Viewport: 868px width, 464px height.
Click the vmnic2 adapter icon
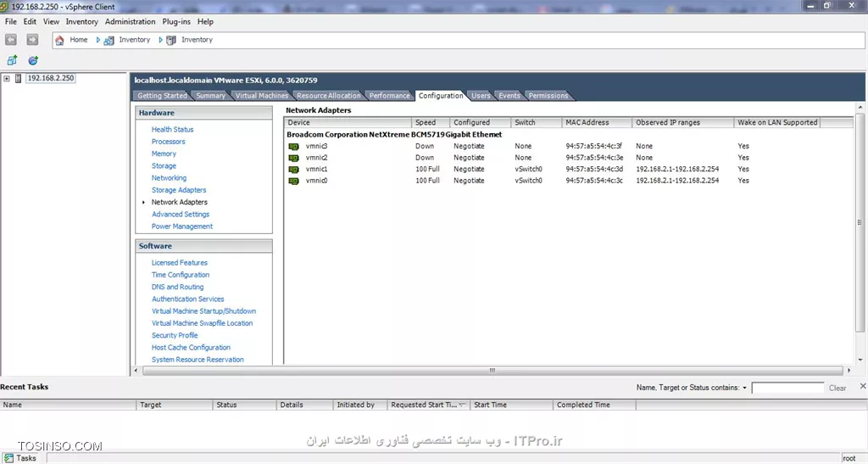294,159
